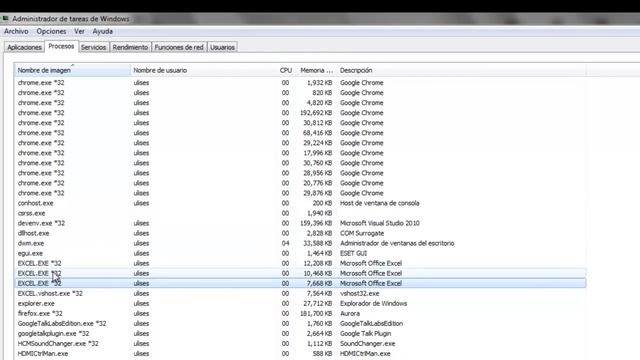Open the Archivo menu

point(16,31)
